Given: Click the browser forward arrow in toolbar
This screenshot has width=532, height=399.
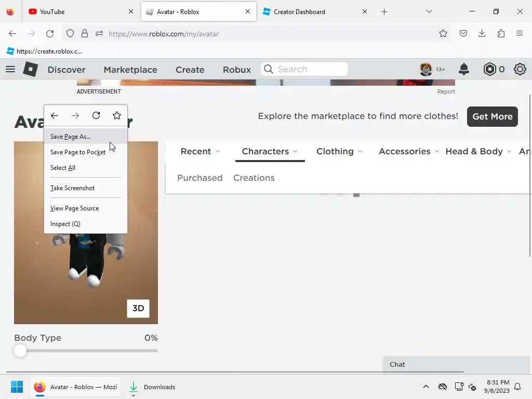Looking at the screenshot, I should click(31, 34).
